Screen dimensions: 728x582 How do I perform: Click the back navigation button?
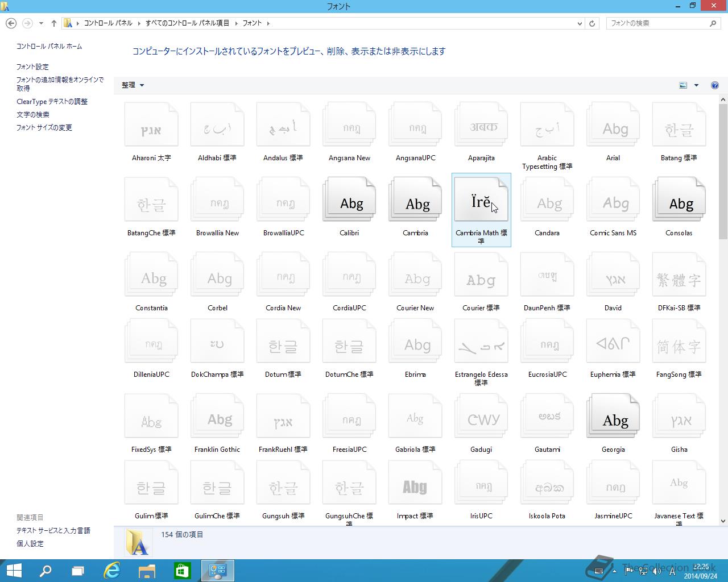[11, 23]
